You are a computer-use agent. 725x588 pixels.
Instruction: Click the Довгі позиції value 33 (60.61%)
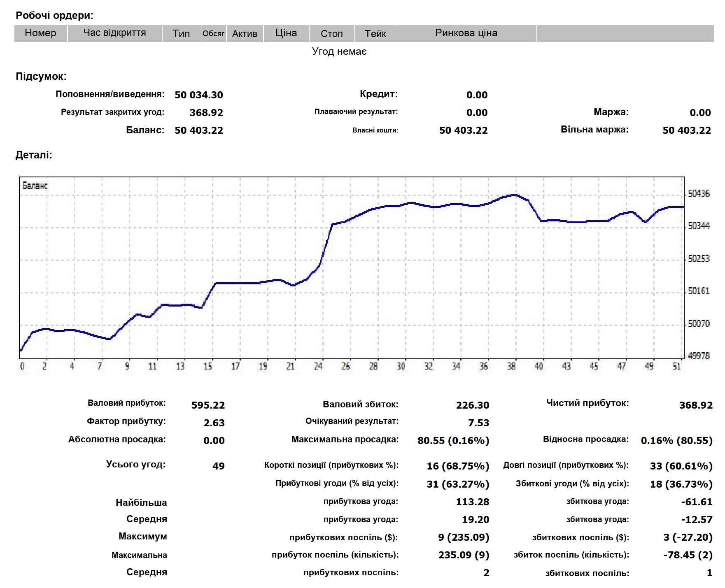point(681,466)
